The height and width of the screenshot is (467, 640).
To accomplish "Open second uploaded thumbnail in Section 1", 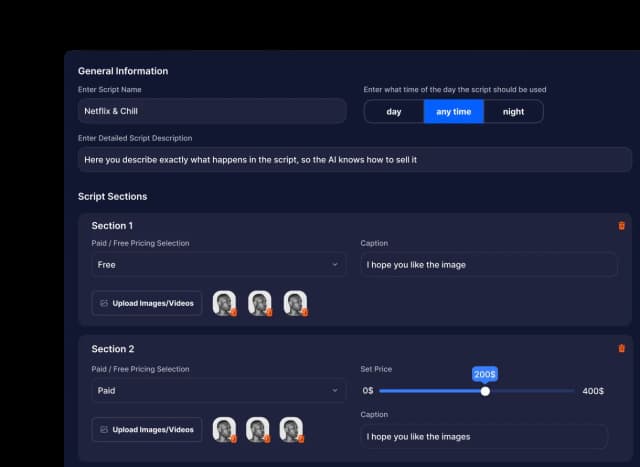I will [x=260, y=303].
